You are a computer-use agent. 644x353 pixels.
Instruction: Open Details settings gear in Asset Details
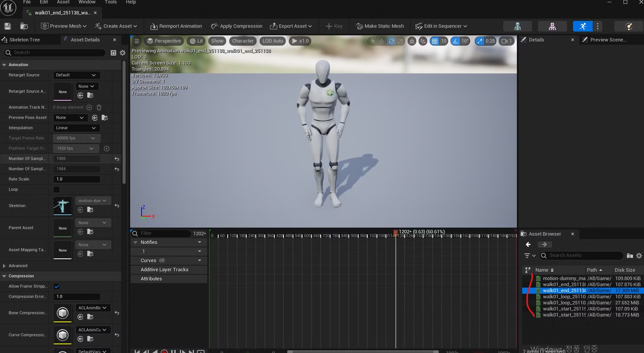tap(123, 53)
